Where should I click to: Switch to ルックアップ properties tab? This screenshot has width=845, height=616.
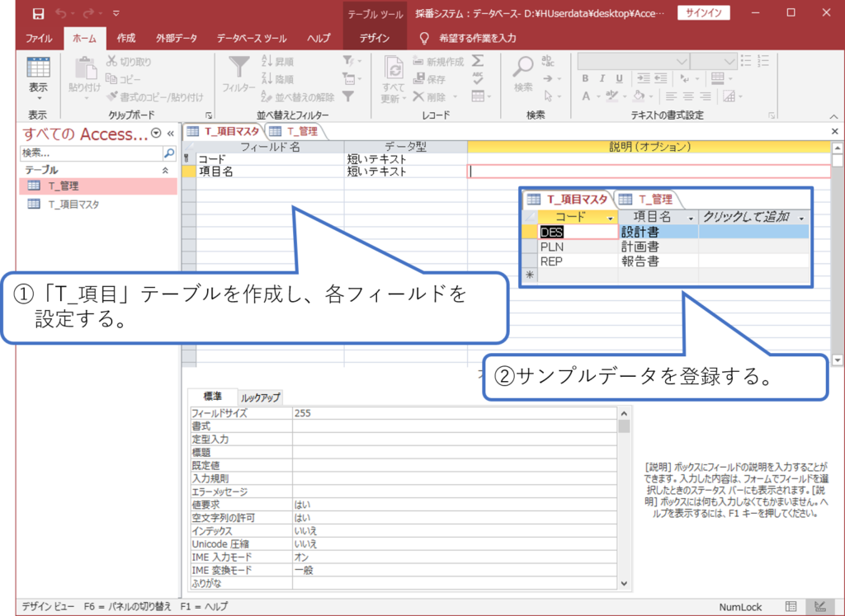click(260, 397)
